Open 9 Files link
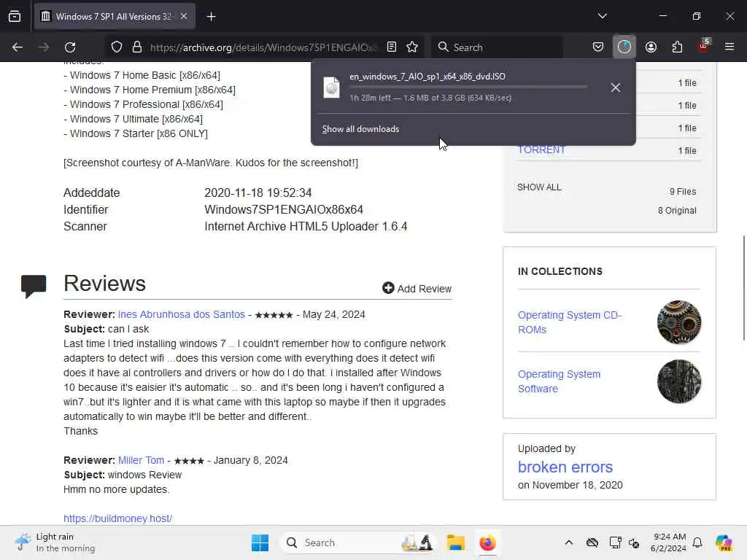This screenshot has width=747, height=560. coord(683,192)
